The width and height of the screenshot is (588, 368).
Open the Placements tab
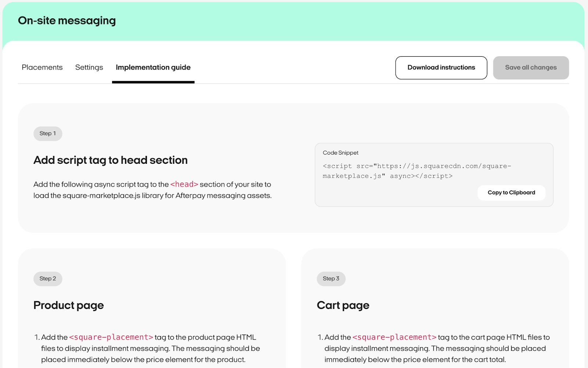tap(42, 68)
